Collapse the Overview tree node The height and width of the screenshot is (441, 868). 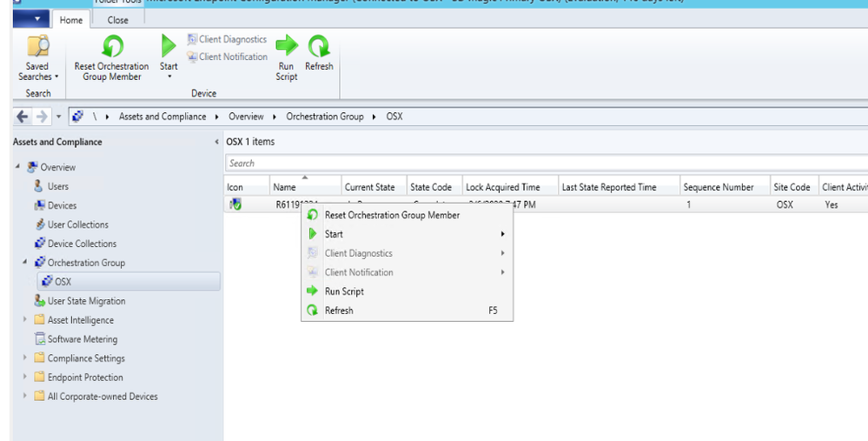[17, 166]
